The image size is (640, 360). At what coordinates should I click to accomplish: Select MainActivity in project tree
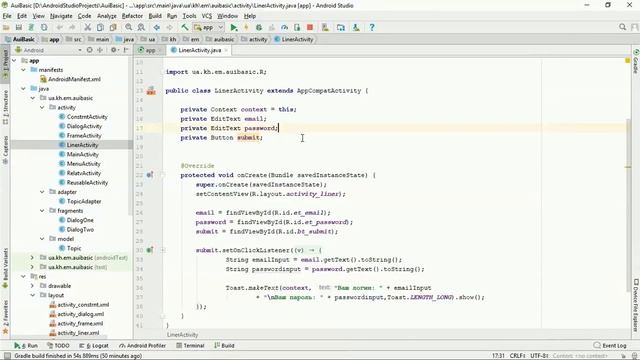83,154
